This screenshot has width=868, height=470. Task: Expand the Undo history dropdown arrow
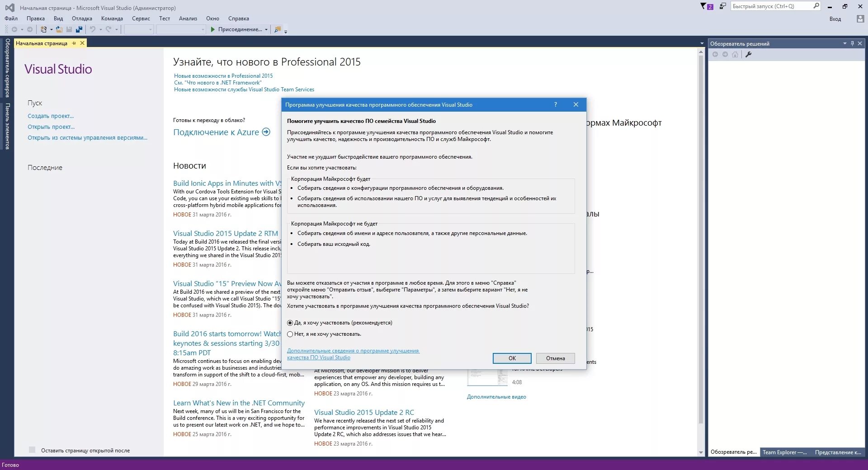tap(100, 30)
